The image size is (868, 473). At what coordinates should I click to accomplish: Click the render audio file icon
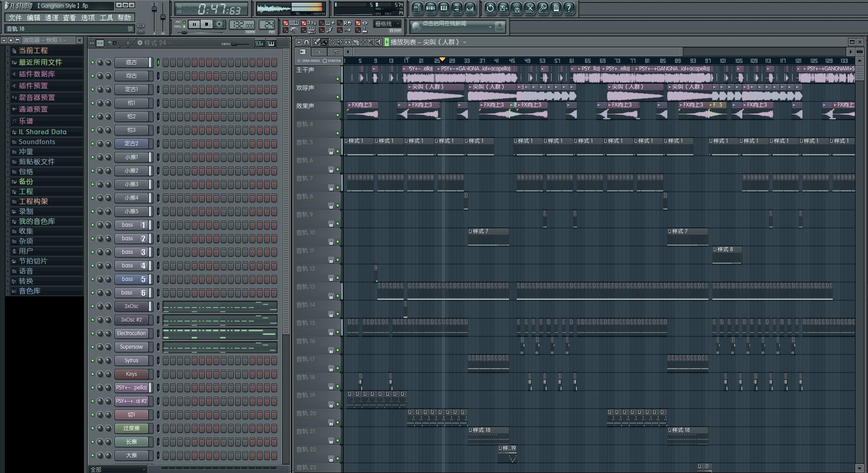click(517, 8)
